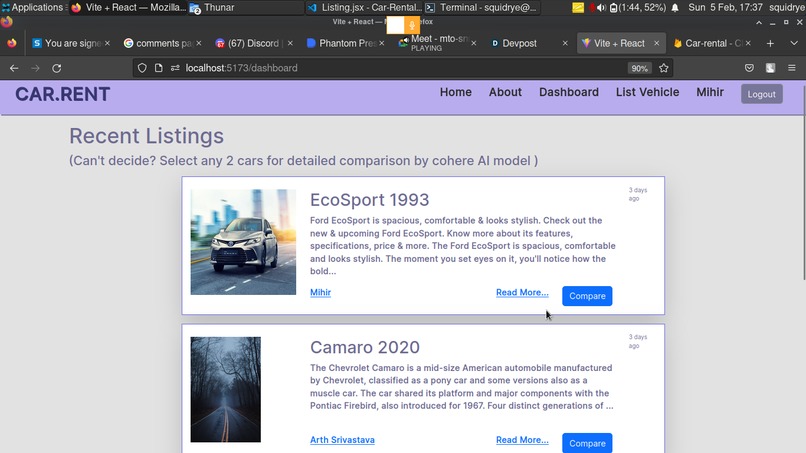Open a new browser tab with plus

tap(770, 43)
